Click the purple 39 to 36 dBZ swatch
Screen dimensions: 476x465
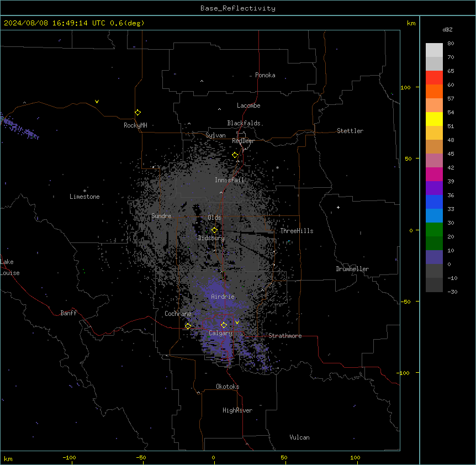[x=434, y=188]
